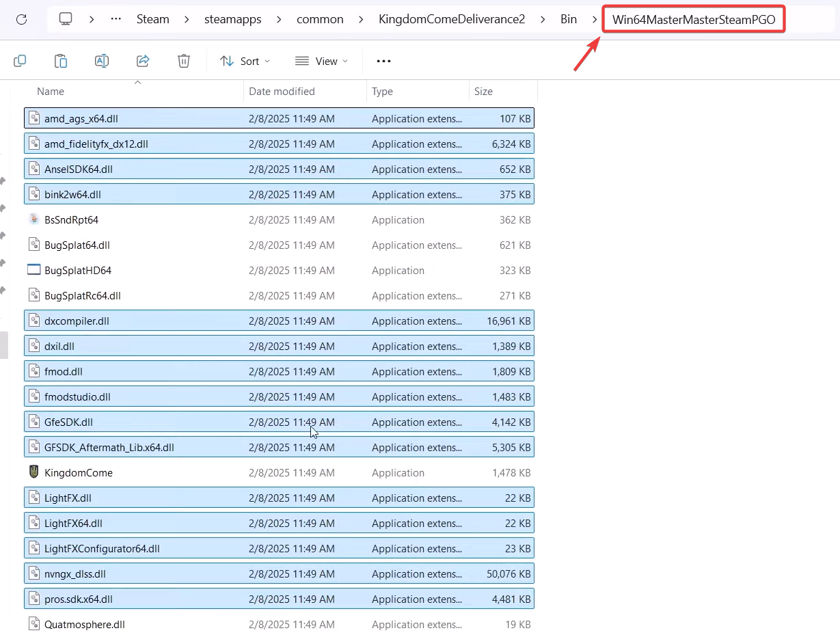Viewport: 840px width, 635px height.
Task: Open the See more ellipsis menu
Action: (383, 61)
